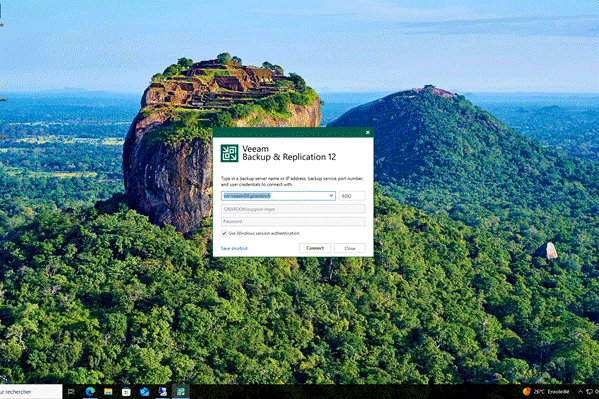Open the backup server name dropdown arrow
The height and width of the screenshot is (399, 599).
pos(331,196)
